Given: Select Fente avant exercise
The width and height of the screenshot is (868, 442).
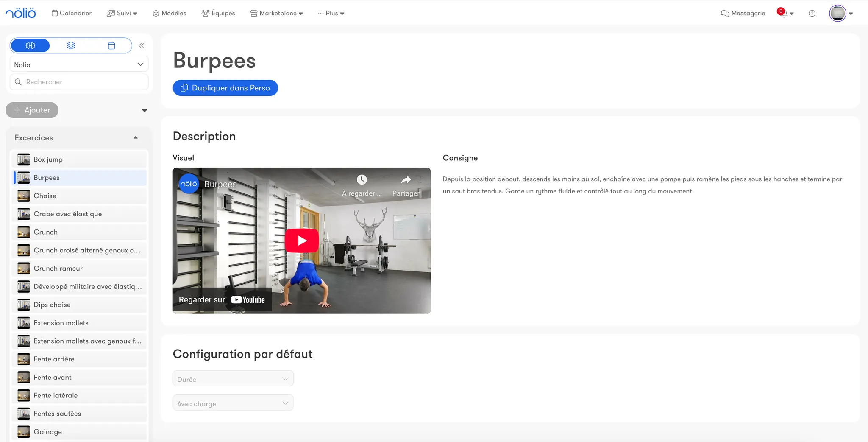Looking at the screenshot, I should pyautogui.click(x=80, y=377).
